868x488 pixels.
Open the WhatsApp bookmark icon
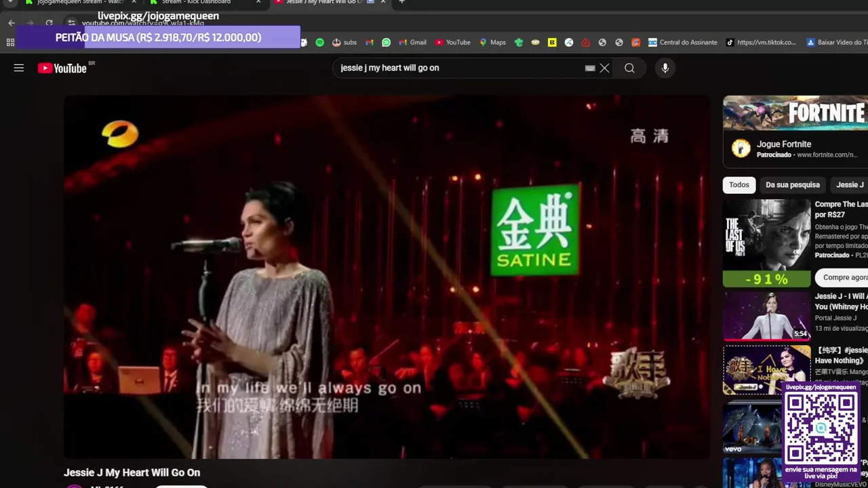click(x=386, y=42)
